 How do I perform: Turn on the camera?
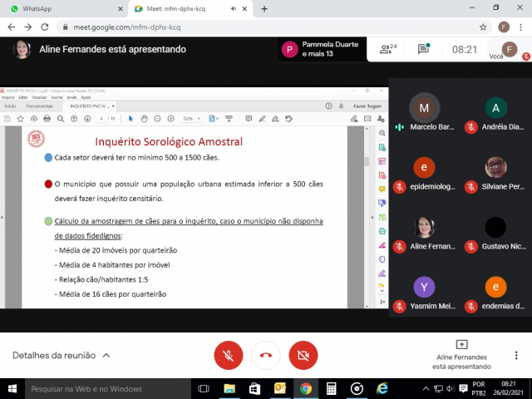303,355
